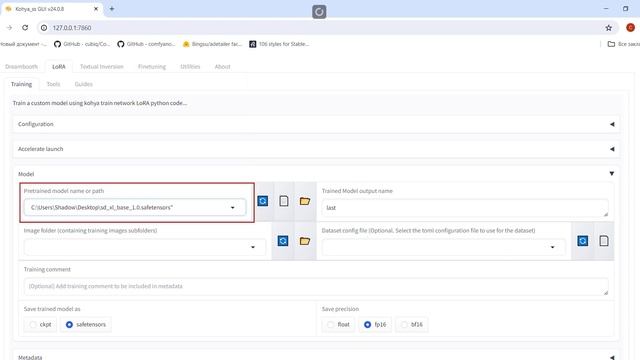The width and height of the screenshot is (640, 360).
Task: Click the Training comment text field
Action: pyautogui.click(x=316, y=286)
